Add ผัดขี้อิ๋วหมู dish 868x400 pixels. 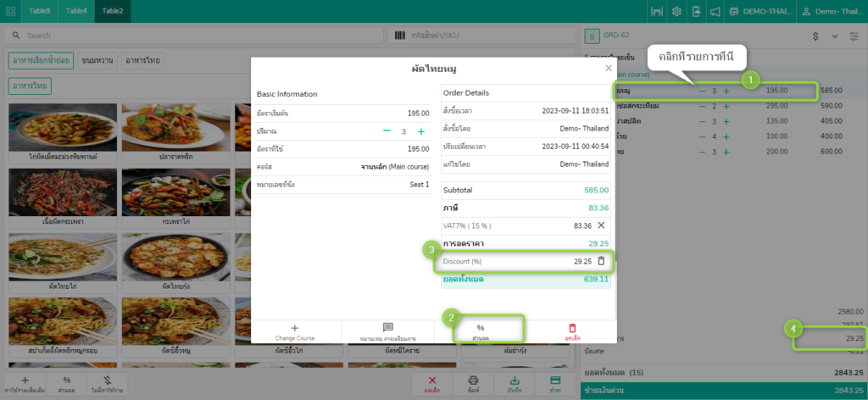(x=176, y=327)
